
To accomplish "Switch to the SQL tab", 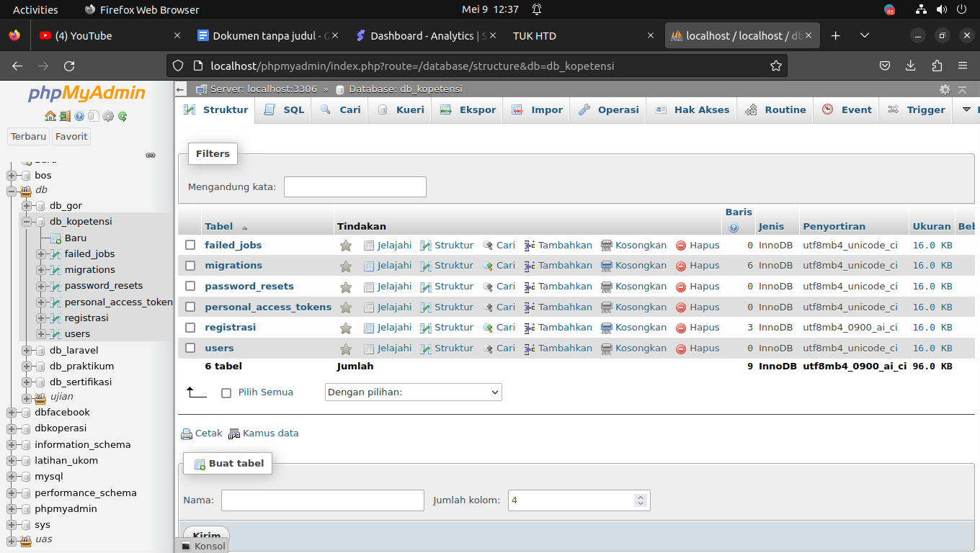I will [284, 109].
